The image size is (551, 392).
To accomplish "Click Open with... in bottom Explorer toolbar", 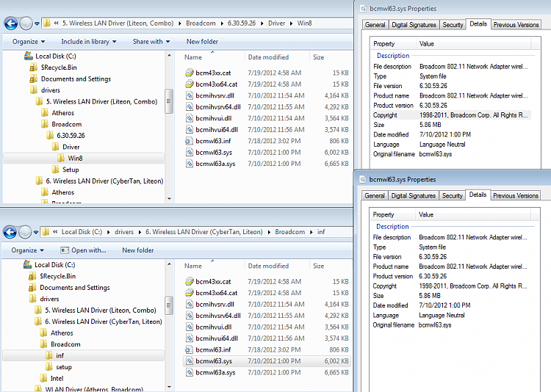I will pyautogui.click(x=83, y=250).
